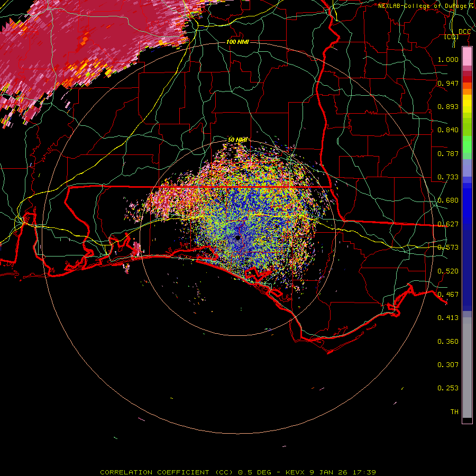Pick the periwinkle light-blue color bar segment
This screenshot has width=476, height=476.
click(x=467, y=168)
